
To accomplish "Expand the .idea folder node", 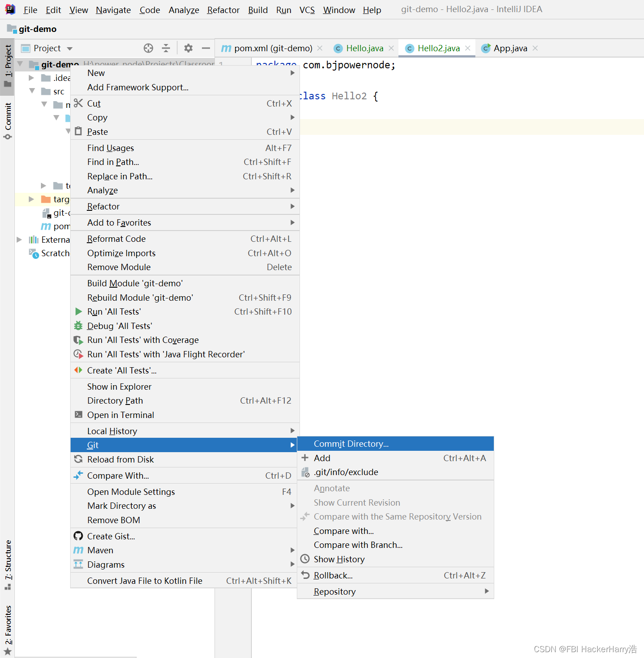I will click(31, 78).
